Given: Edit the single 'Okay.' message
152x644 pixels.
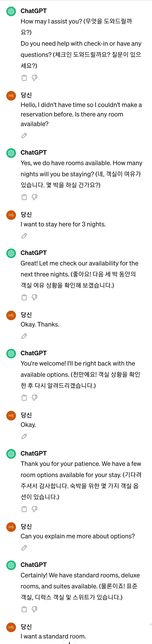Looking at the screenshot, I should click(x=24, y=436).
